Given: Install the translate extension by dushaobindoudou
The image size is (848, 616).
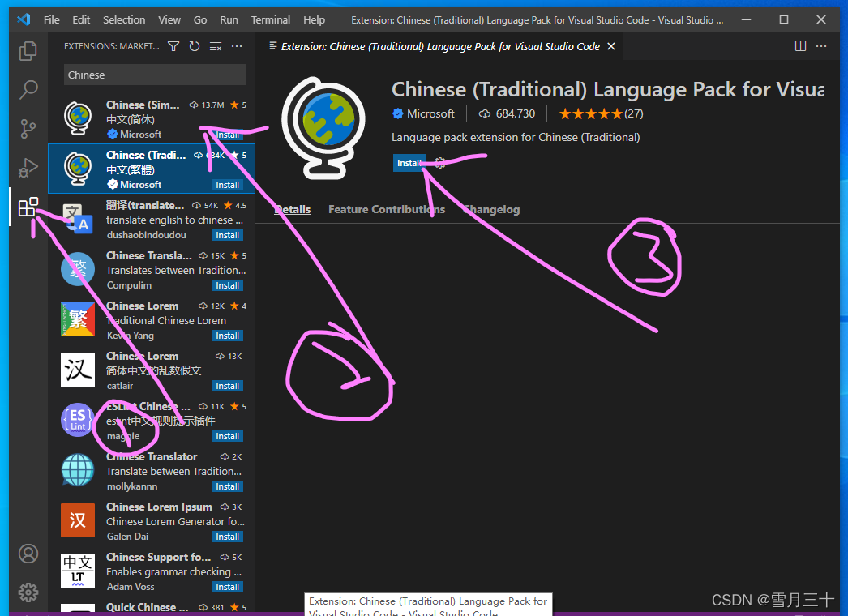Looking at the screenshot, I should click(x=227, y=235).
